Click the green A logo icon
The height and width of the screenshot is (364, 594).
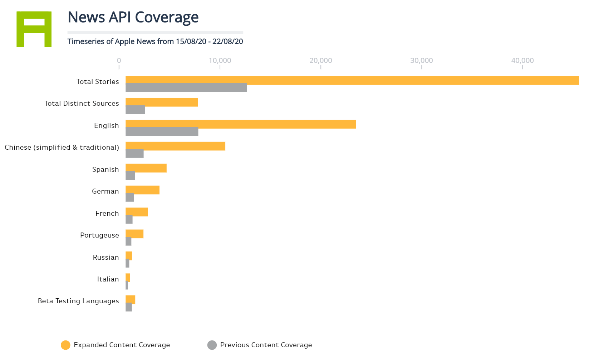(34, 29)
